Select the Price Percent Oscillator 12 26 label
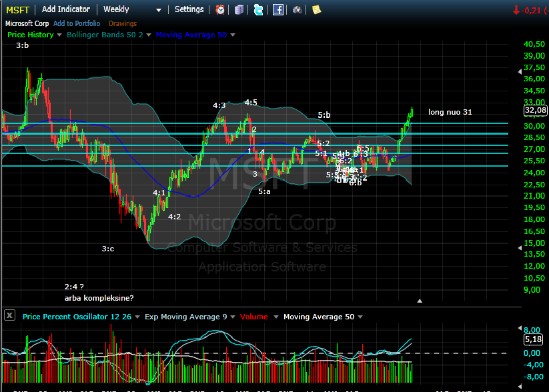 pos(77,317)
